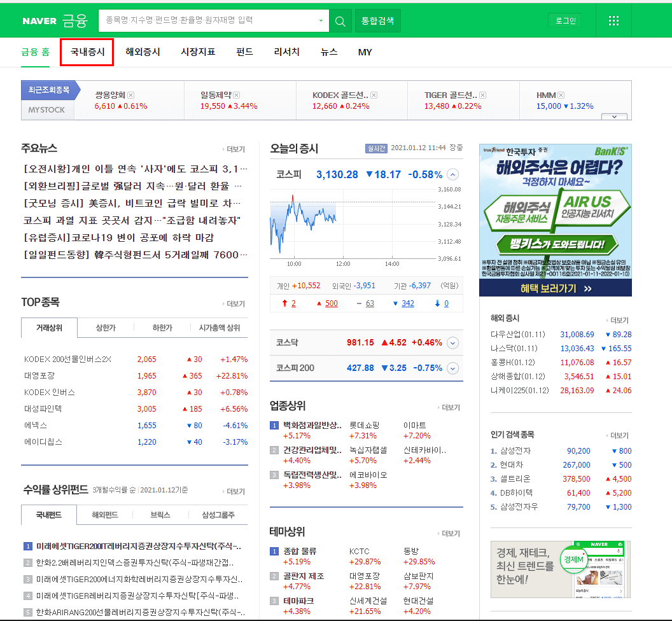Open the 코로나19 변이 공포 news headline
This screenshot has height=621, width=672.
pyautogui.click(x=119, y=238)
